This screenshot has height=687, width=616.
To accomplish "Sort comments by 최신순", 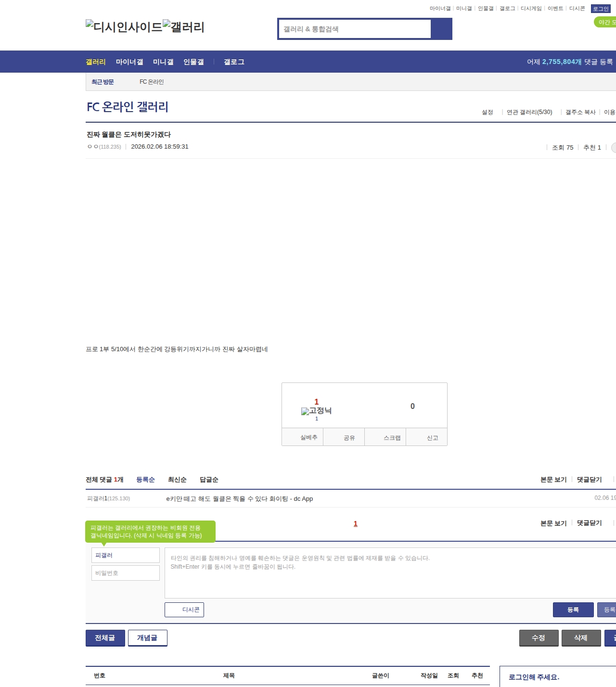I will click(177, 480).
